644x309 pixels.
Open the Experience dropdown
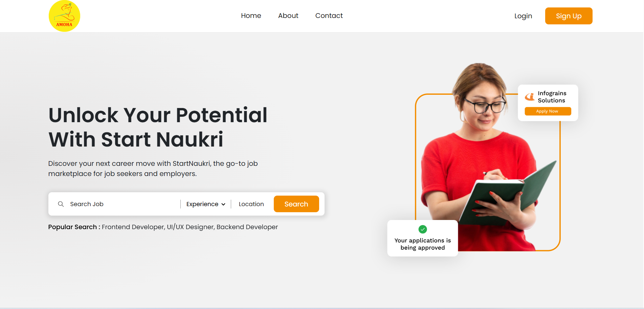click(x=206, y=204)
